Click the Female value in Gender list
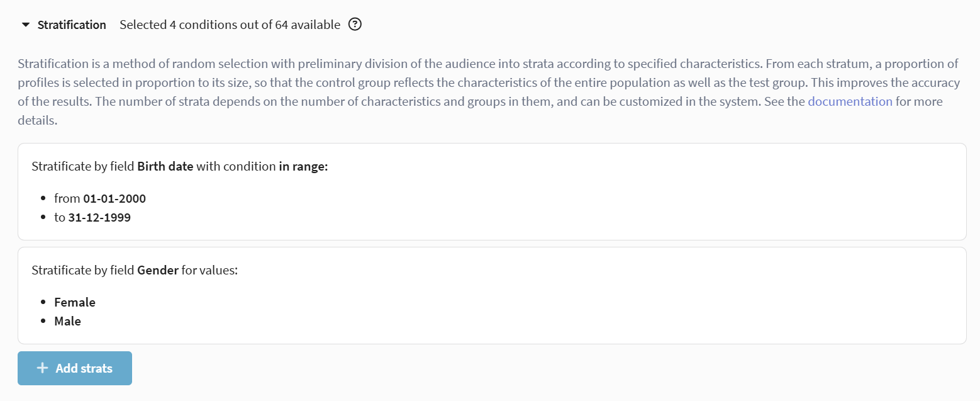Screen dimensions: 980x401 75,302
